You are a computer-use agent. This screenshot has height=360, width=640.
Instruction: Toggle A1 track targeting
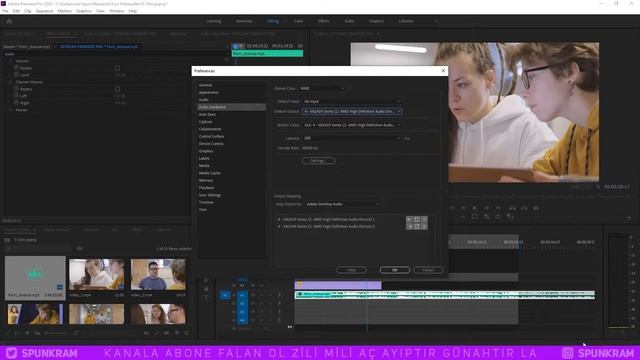pos(242,295)
